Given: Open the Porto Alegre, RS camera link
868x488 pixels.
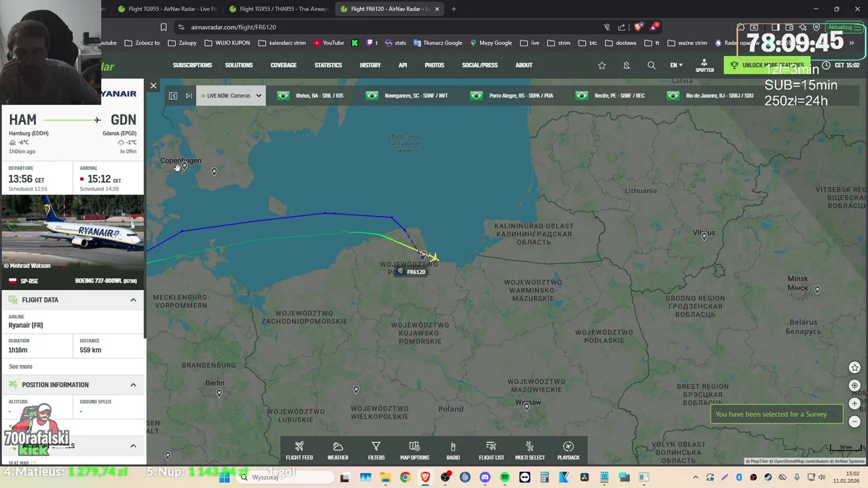Looking at the screenshot, I should 513,96.
